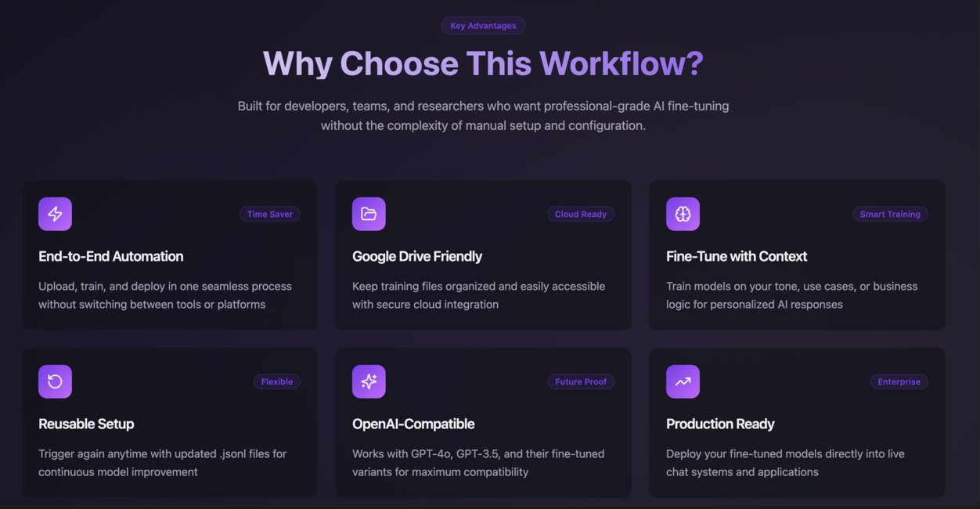Click 'Upload, train, and deploy' description text
Screen dimensions: 980x509
pos(165,295)
